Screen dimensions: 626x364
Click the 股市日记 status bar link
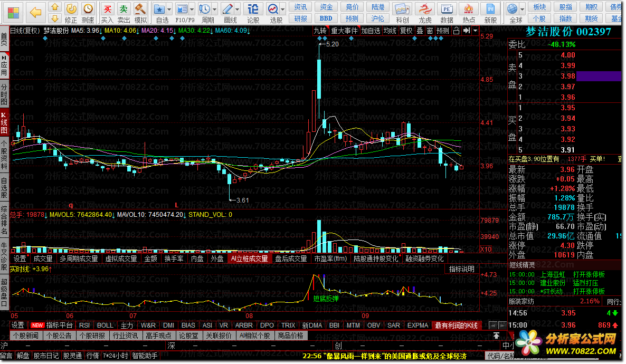click(46, 356)
